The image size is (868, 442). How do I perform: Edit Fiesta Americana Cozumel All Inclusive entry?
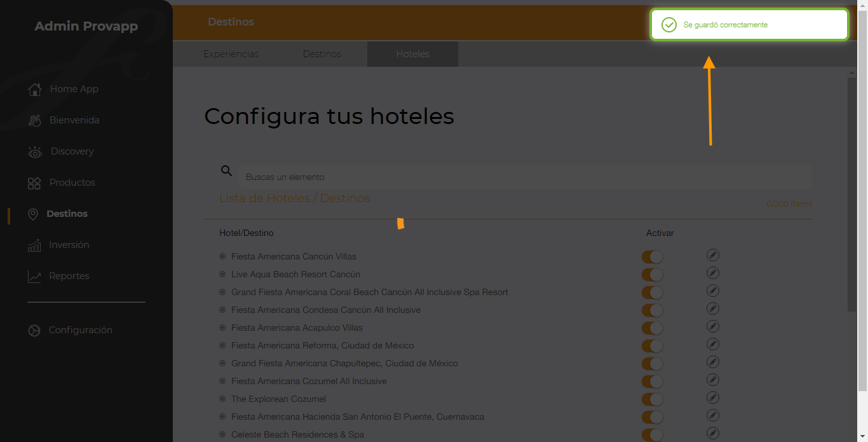coord(713,380)
